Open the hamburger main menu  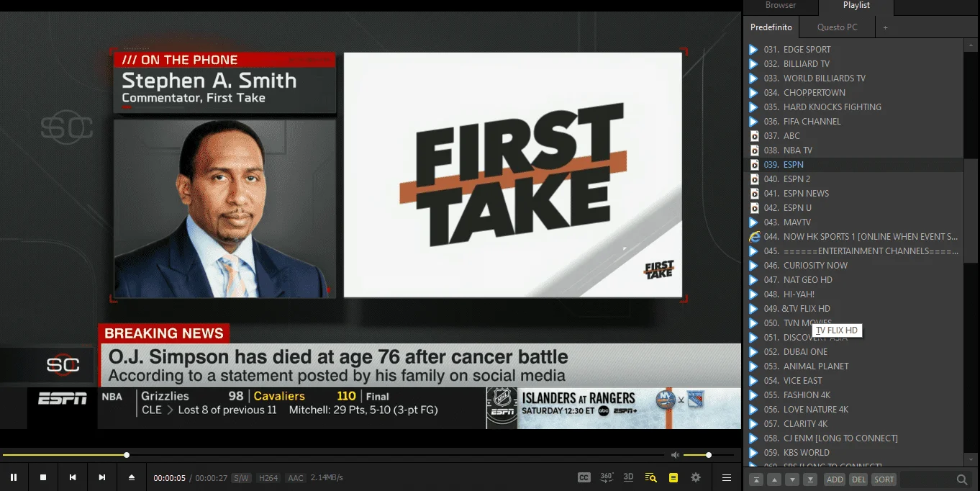727,477
